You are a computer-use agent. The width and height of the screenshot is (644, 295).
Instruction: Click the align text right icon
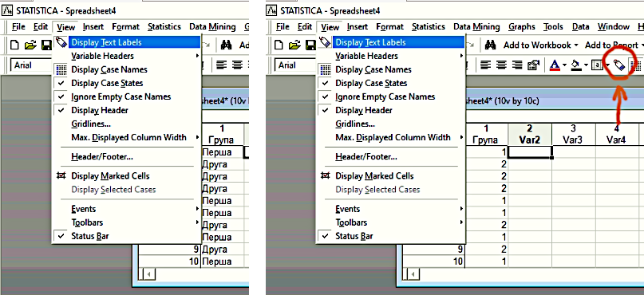coord(518,65)
